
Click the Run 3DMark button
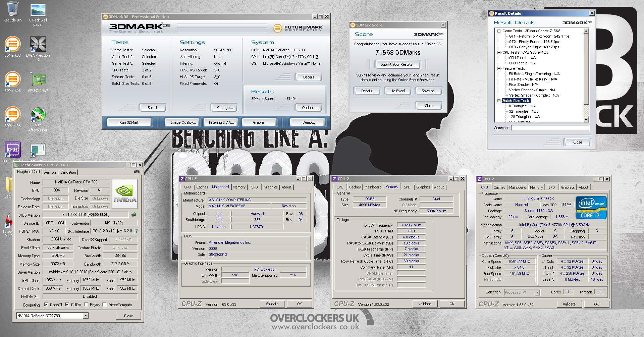129,122
